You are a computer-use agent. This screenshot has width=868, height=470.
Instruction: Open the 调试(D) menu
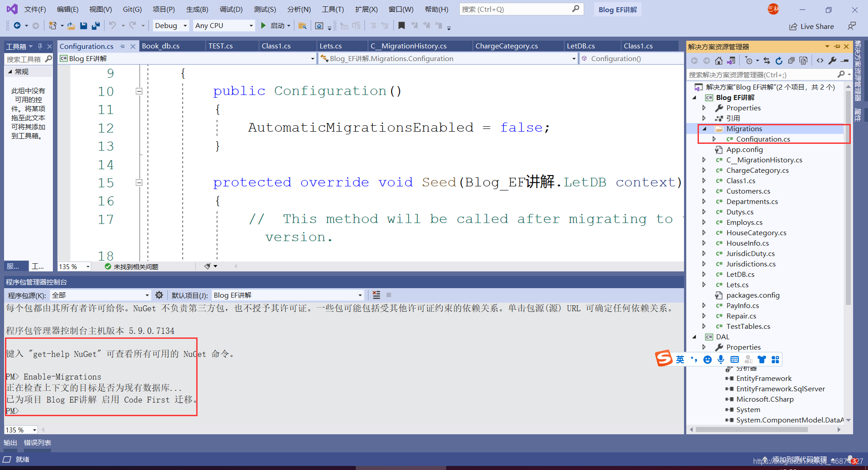[231, 9]
